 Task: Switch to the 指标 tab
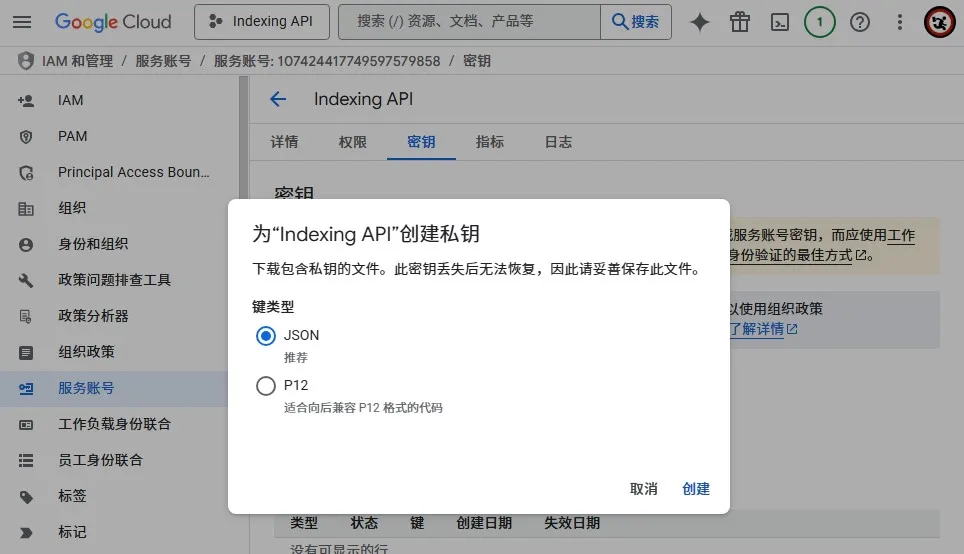pos(489,142)
